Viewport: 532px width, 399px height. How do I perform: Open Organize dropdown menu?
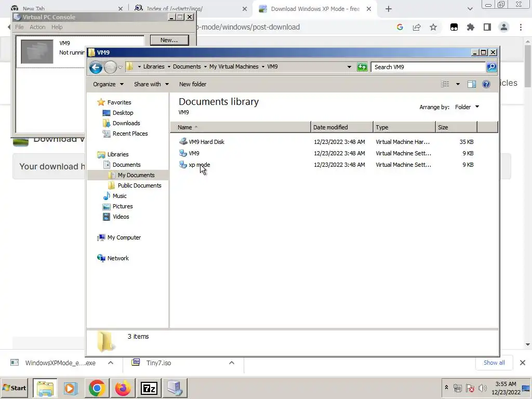coord(108,84)
